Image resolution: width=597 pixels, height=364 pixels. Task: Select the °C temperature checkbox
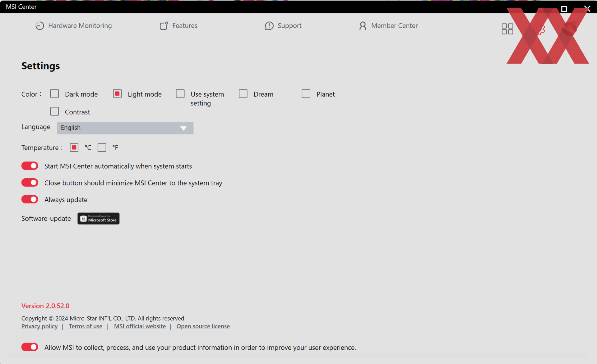pyautogui.click(x=74, y=147)
